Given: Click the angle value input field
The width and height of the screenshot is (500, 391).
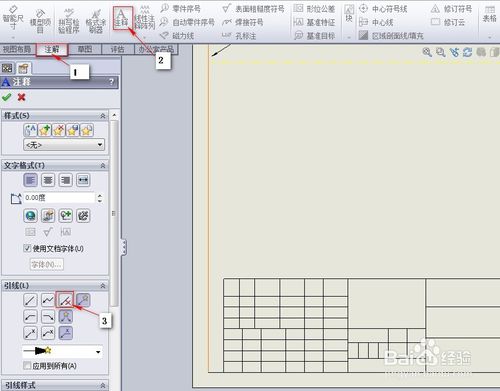Looking at the screenshot, I should pyautogui.click(x=59, y=198).
